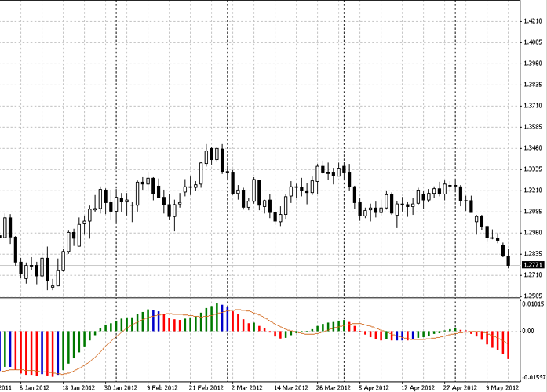Select the 9 May 2012 date label
Screen dimensions: 547x392
tap(502, 387)
